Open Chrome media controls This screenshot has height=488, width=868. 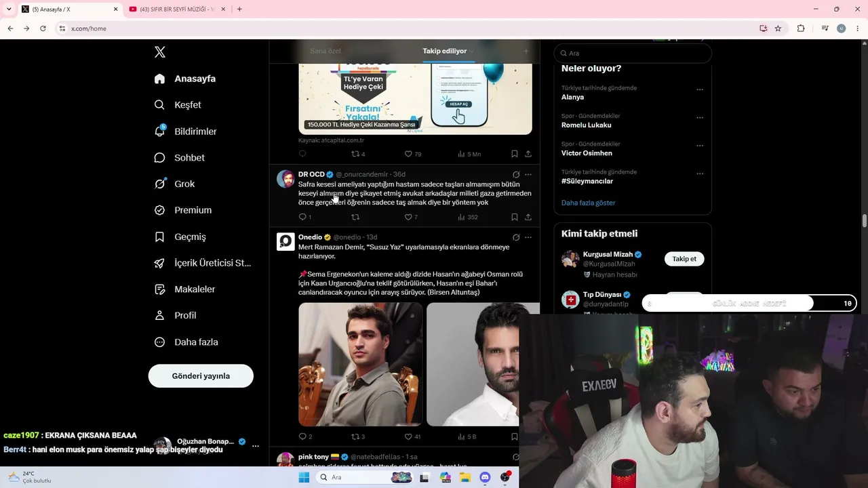point(825,28)
